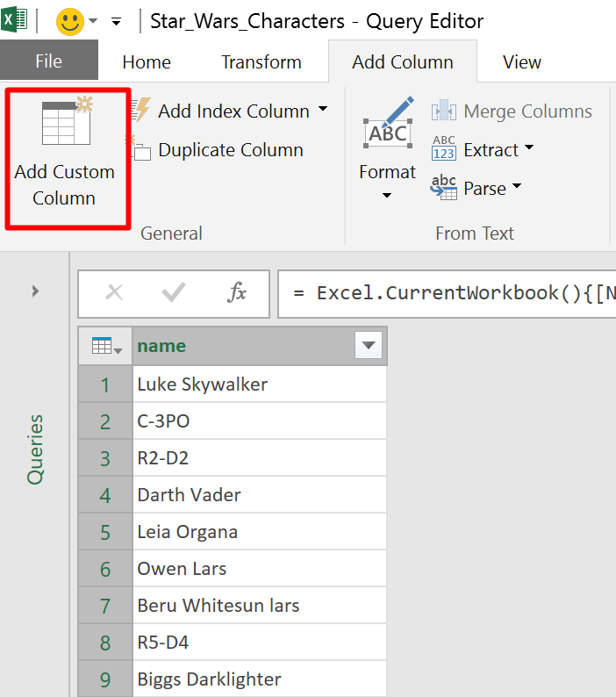Image resolution: width=616 pixels, height=697 pixels.
Task: Open the File tab
Action: pyautogui.click(x=49, y=60)
